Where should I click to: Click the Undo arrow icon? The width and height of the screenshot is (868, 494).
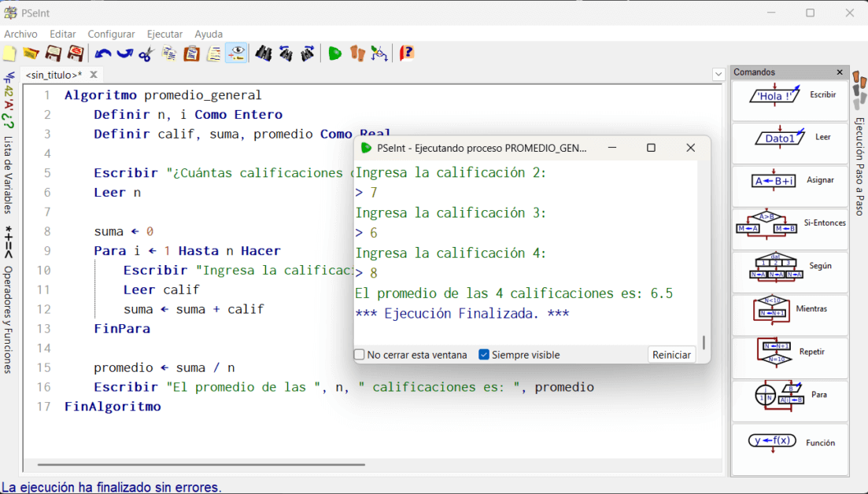point(103,53)
